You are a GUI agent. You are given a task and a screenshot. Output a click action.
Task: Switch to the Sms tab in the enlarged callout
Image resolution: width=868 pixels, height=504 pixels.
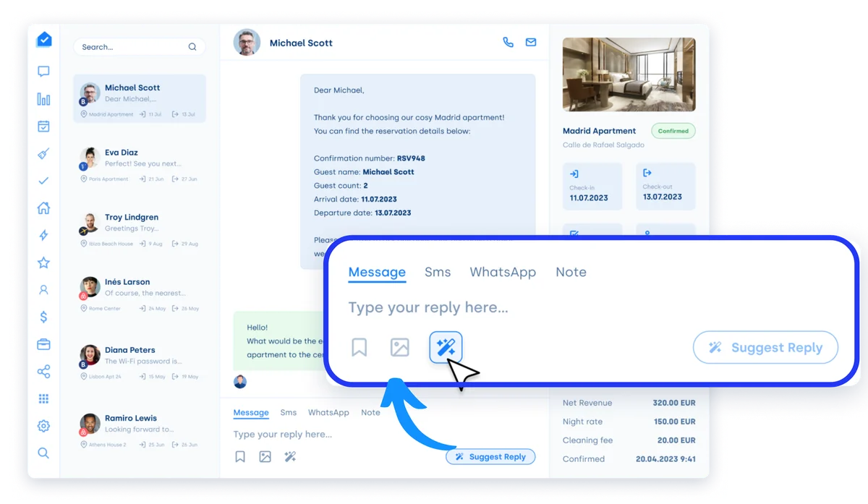(438, 273)
